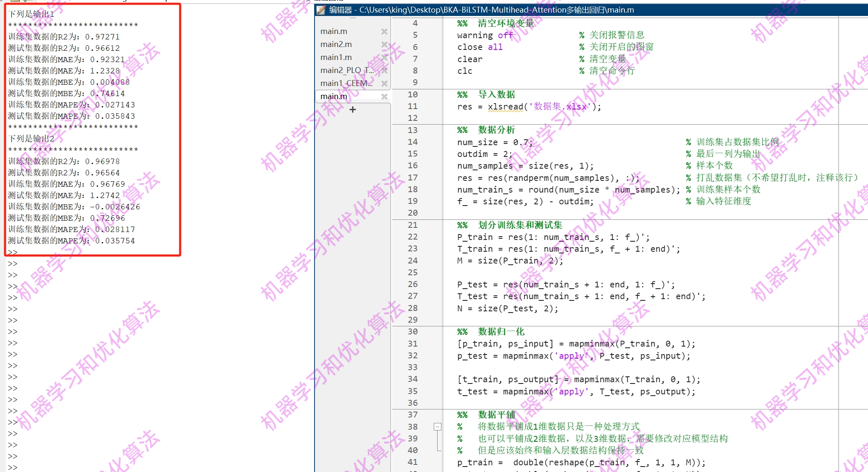This screenshot has width=868, height=472.
Task: Close the active highlighted main.m tab
Action: click(x=384, y=96)
